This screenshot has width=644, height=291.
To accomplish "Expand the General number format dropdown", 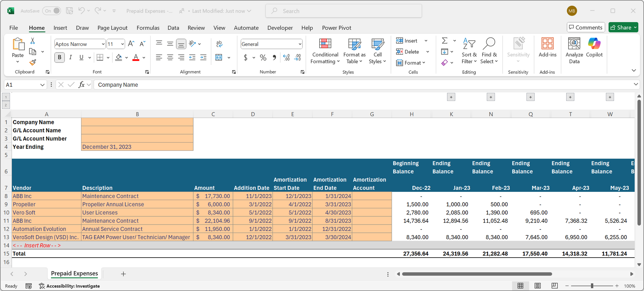I will pyautogui.click(x=300, y=44).
